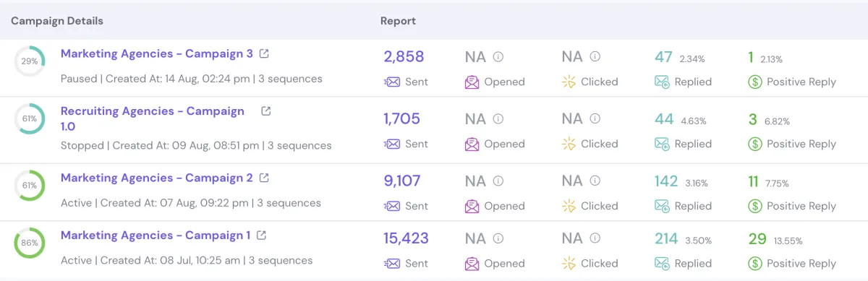The height and width of the screenshot is (281, 868).
Task: Click the Opened info icon in Campaign 1 row
Action: coord(498,239)
